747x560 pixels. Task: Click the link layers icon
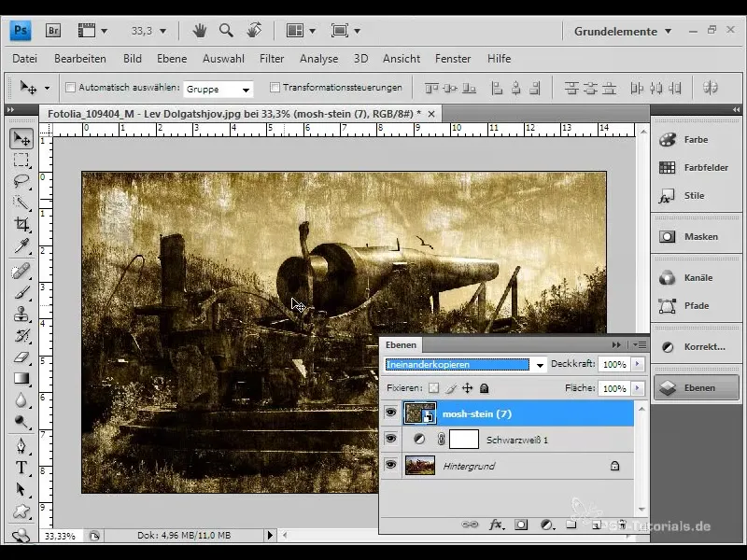[470, 525]
